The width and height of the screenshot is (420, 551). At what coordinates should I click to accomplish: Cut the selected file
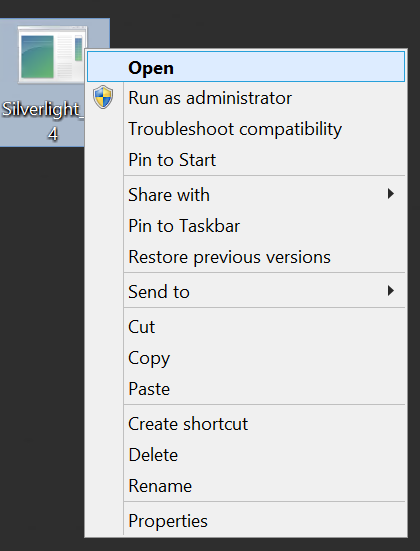tap(246, 327)
